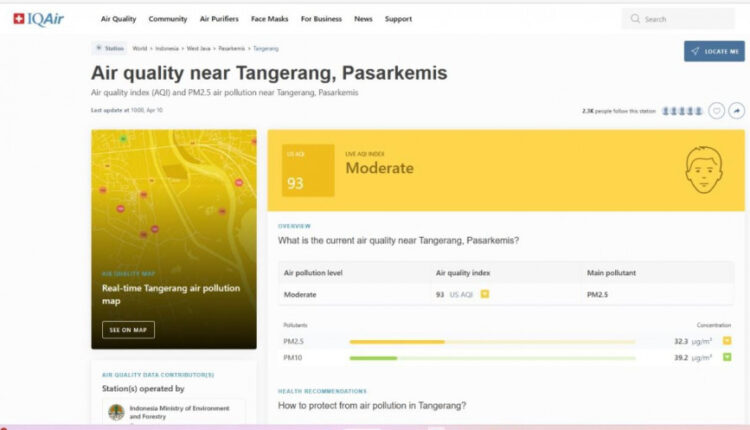Click the Indonesia Ministry of Environment logo
This screenshot has width=750, height=430.
(116, 412)
